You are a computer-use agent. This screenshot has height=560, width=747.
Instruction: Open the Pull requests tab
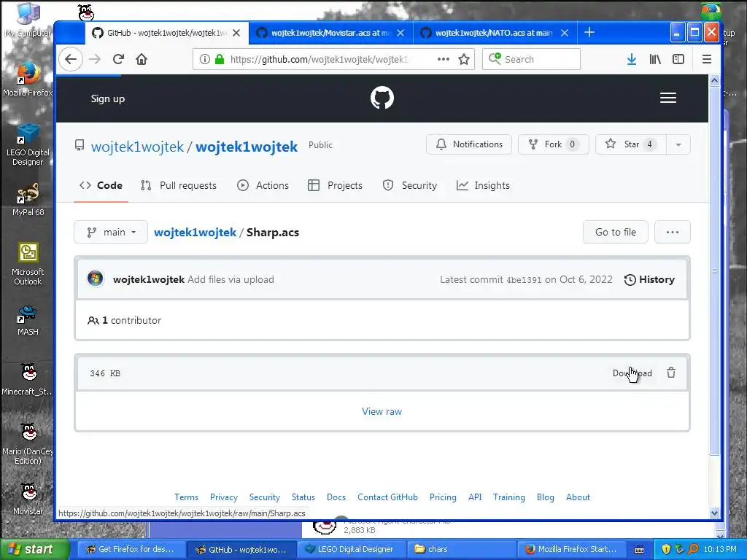[179, 185]
